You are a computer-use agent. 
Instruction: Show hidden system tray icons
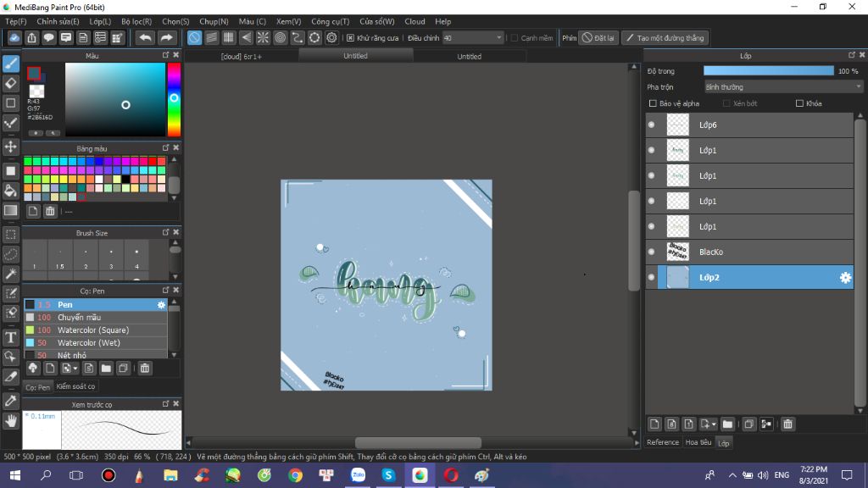732,475
